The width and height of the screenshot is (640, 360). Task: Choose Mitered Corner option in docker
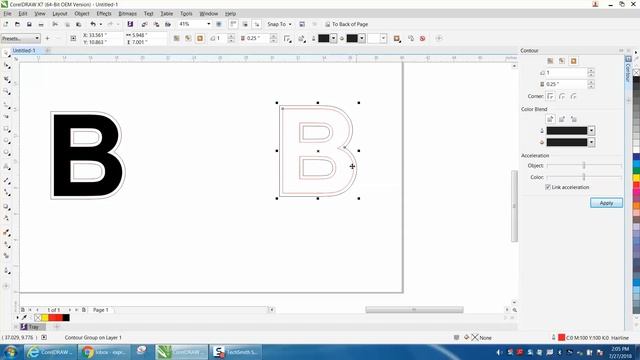pos(550,96)
